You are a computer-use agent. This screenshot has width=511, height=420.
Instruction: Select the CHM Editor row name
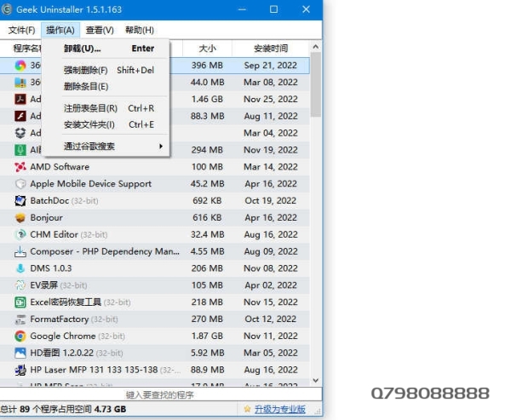(x=55, y=234)
